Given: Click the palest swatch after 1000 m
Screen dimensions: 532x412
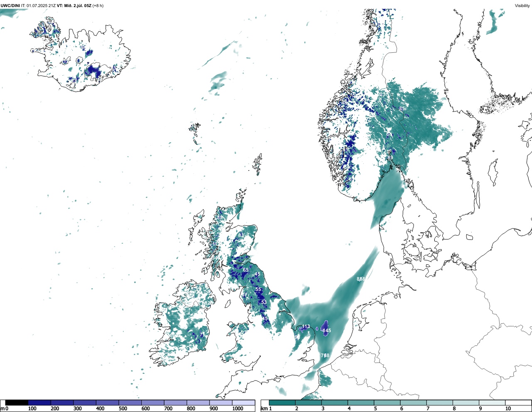Looking at the screenshot, I should [x=244, y=403].
